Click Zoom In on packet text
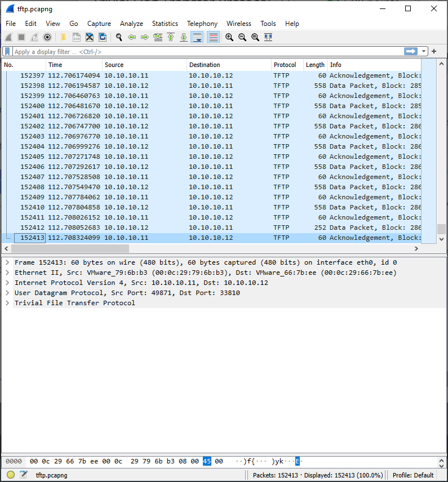This screenshot has width=448, height=482. tap(229, 37)
